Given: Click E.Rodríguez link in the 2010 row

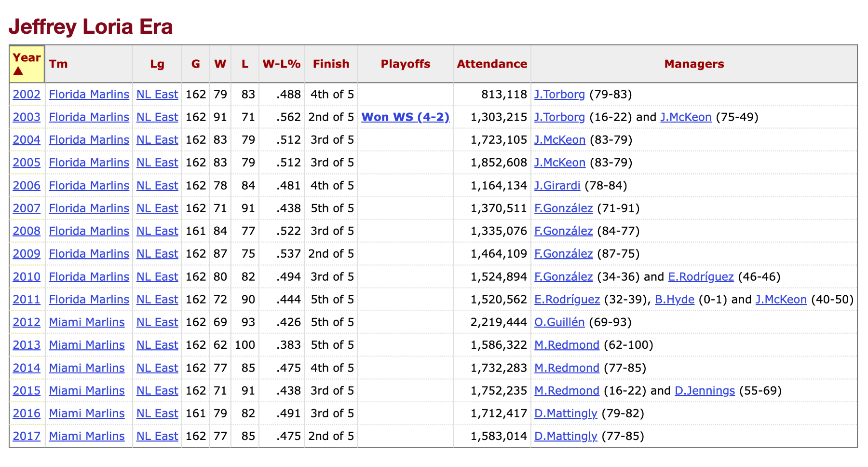Looking at the screenshot, I should [700, 277].
